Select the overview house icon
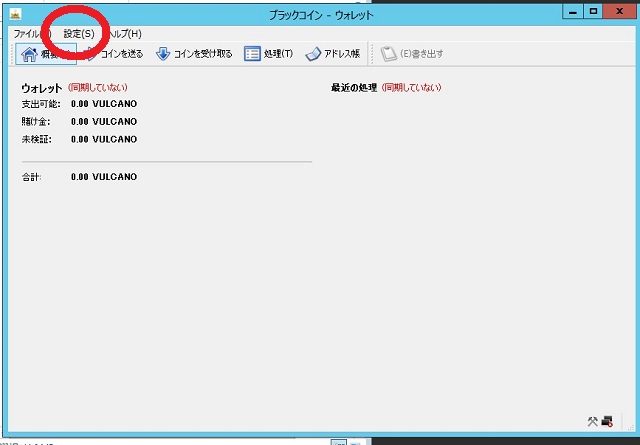The width and height of the screenshot is (640, 445). (29, 54)
